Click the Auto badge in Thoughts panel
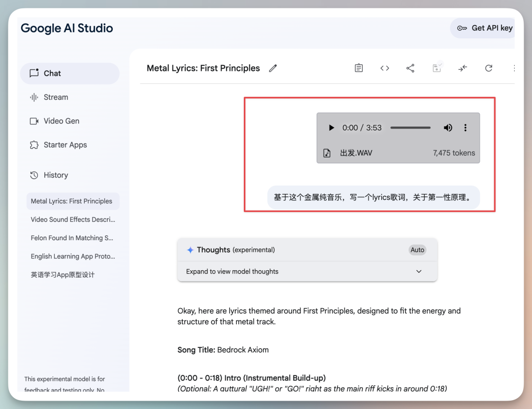The width and height of the screenshot is (532, 409). 417,250
